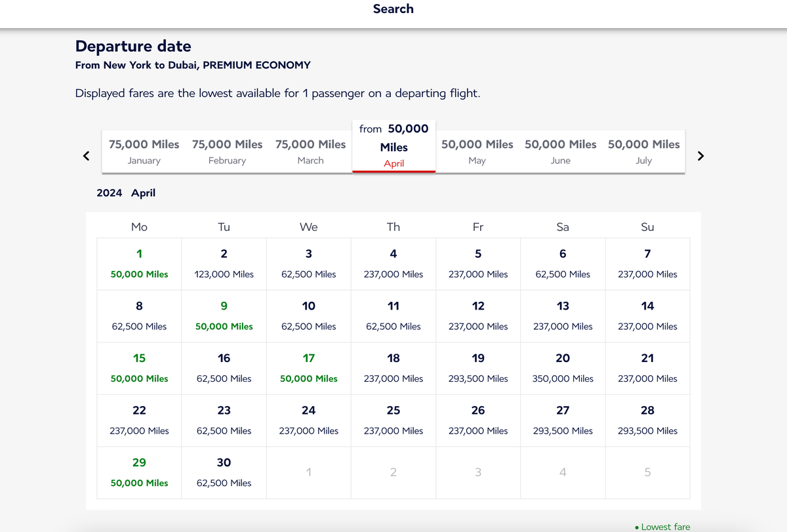The height and width of the screenshot is (532, 787).
Task: Choose April 12 costing 237,000 Miles
Action: coord(478,316)
